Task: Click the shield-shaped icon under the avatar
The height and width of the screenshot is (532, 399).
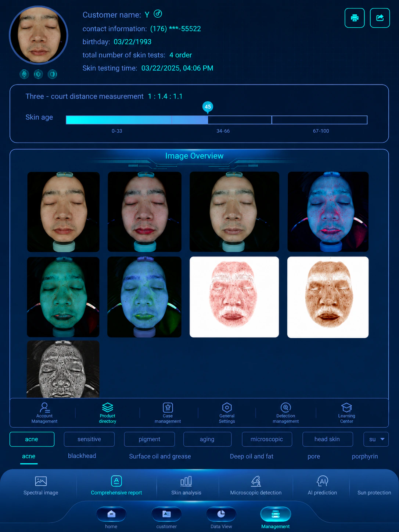Action: [38, 74]
